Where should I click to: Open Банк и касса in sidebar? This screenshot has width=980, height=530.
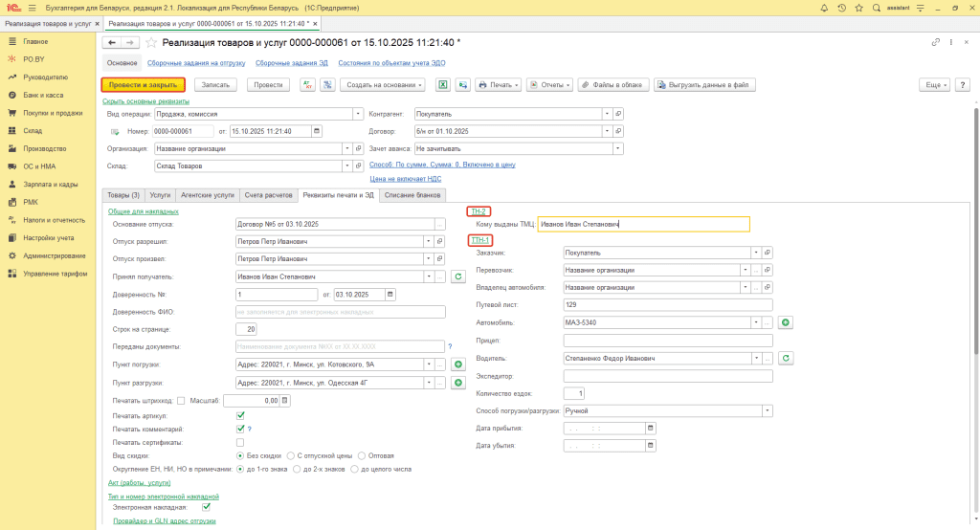coord(43,96)
